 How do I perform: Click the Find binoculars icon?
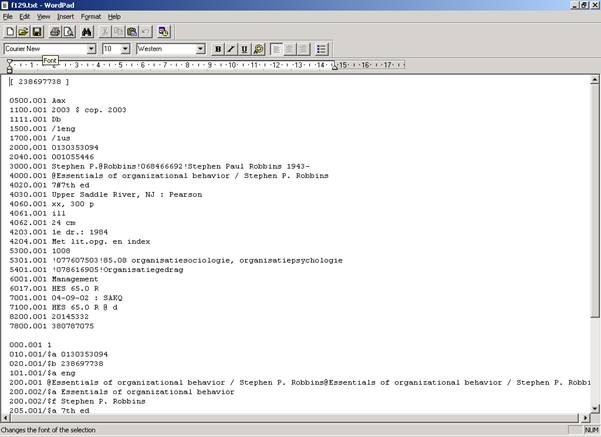coord(87,32)
